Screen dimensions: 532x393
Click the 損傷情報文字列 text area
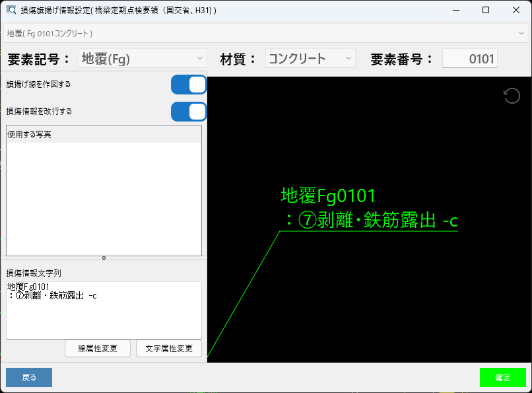pyautogui.click(x=104, y=310)
